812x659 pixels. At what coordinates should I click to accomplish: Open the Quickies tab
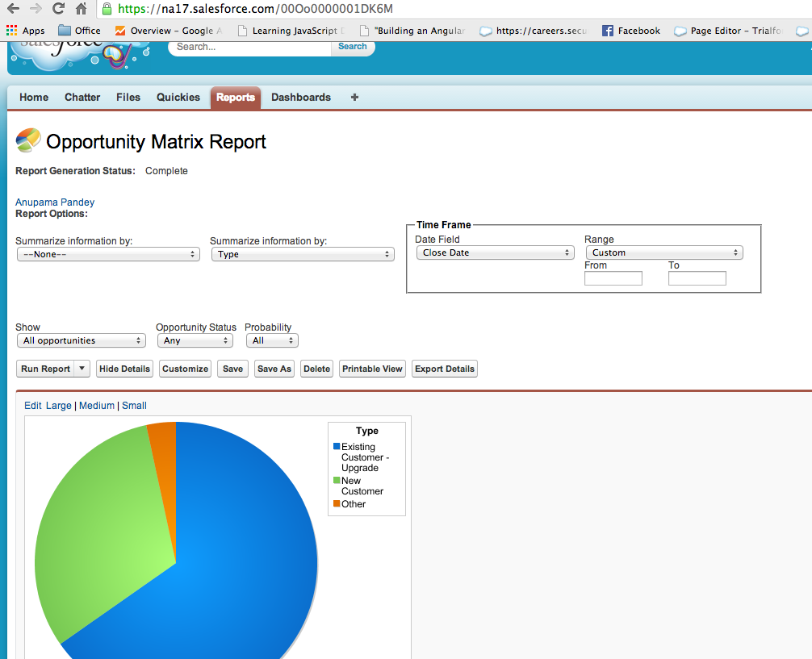178,98
